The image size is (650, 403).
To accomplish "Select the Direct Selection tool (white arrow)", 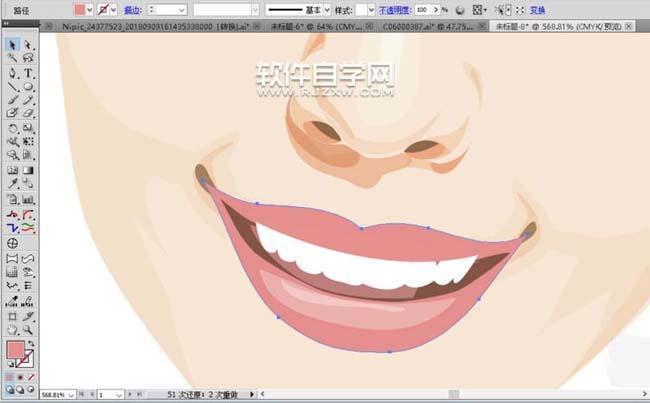I will 28,45.
